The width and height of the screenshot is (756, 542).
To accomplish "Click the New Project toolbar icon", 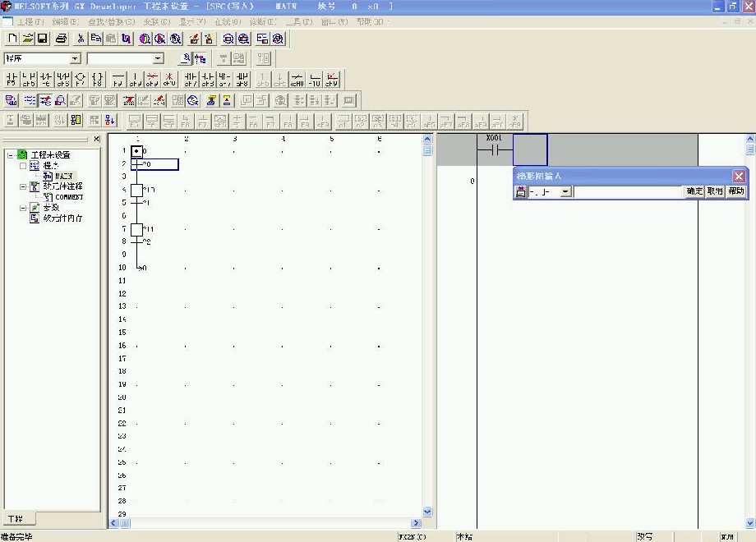I will coord(12,39).
